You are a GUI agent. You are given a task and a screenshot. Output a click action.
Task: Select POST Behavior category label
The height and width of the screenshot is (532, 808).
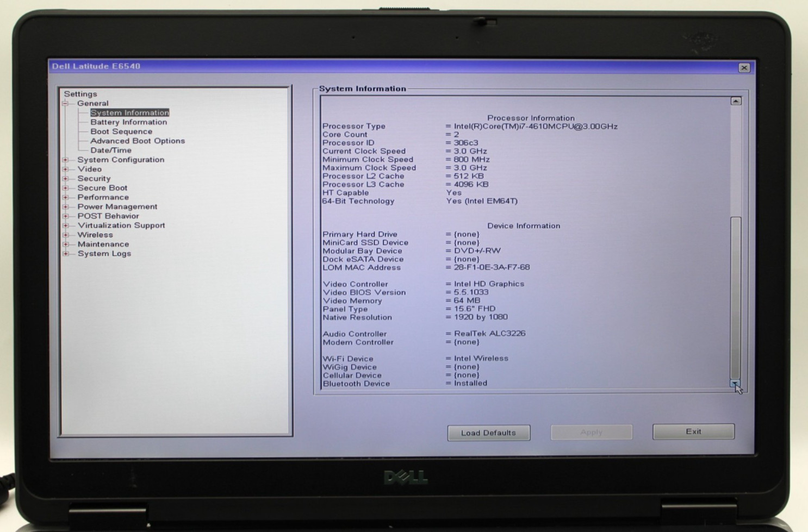[x=108, y=216]
